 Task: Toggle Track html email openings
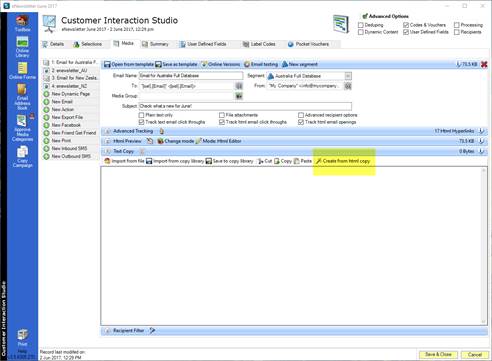301,122
